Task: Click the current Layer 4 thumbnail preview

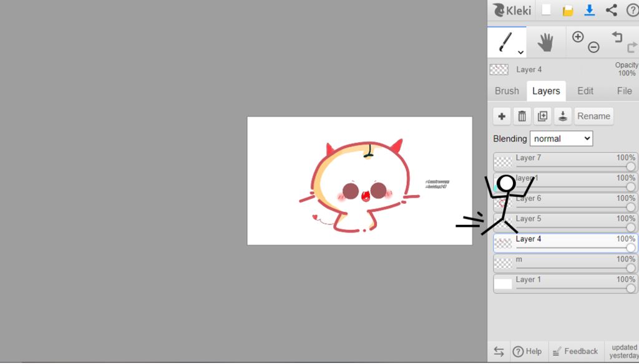Action: 499,70
